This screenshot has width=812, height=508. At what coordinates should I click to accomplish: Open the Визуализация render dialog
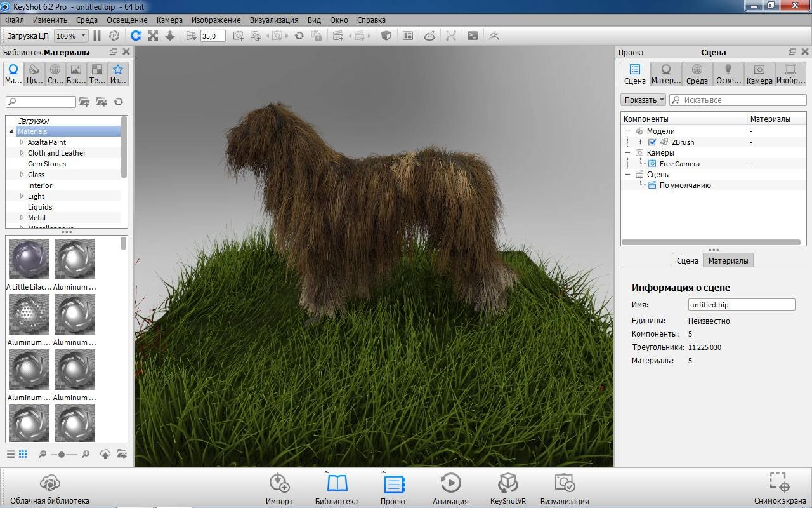[565, 488]
